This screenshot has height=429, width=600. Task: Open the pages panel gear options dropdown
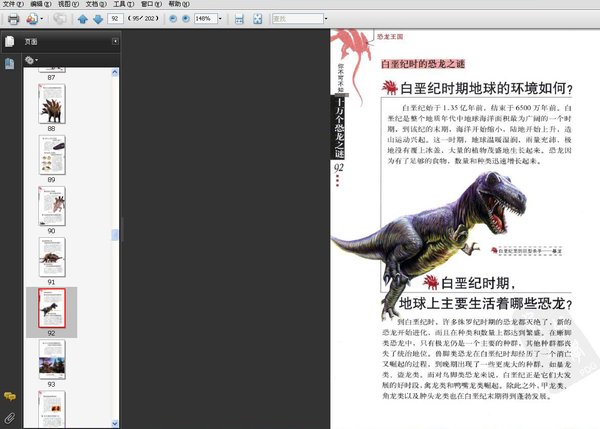(32, 61)
